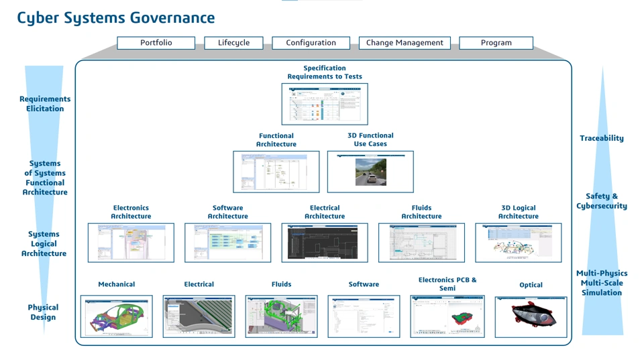Click the Portfolio box
The height and width of the screenshot is (362, 644).
[156, 43]
